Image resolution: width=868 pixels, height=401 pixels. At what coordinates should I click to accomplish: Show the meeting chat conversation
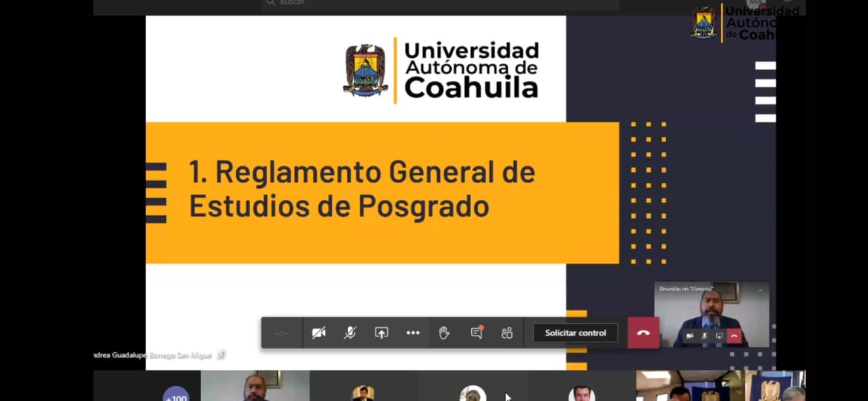click(x=476, y=333)
